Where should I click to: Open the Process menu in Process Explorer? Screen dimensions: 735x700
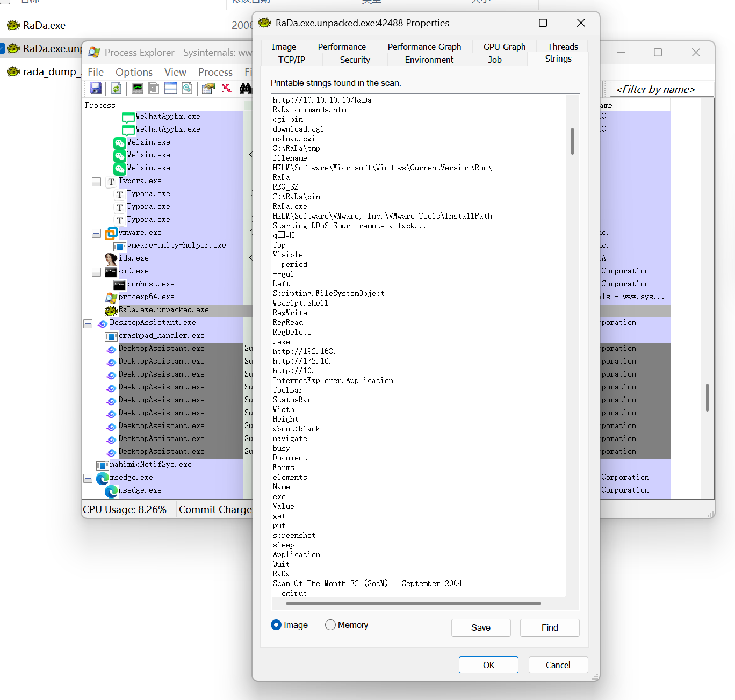click(215, 72)
